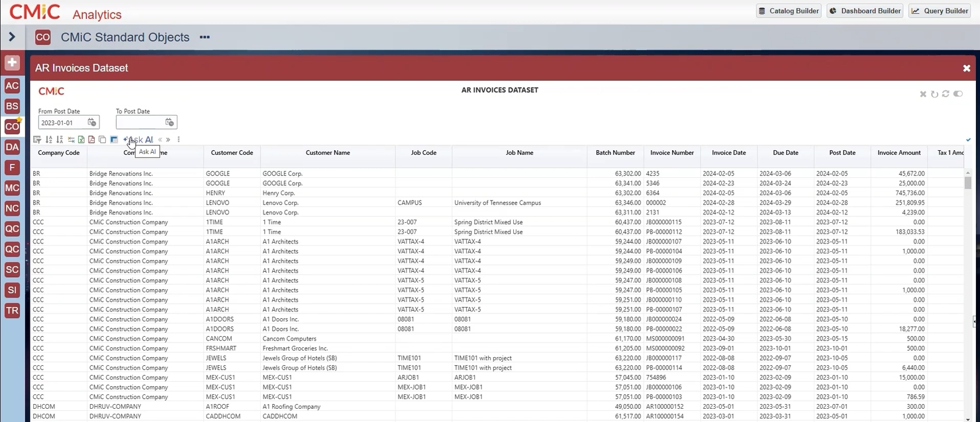Select the green checkmark above the scrollbar
Viewport: 980px width, 422px height.
(967, 140)
